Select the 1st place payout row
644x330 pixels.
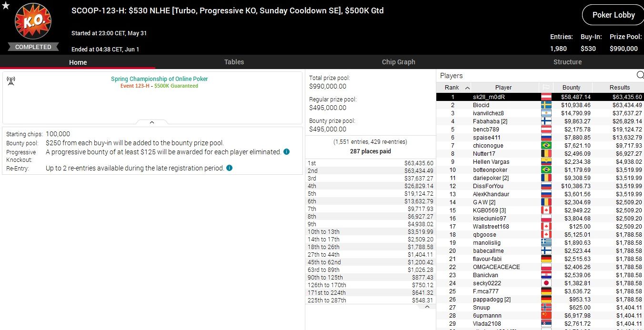point(370,163)
